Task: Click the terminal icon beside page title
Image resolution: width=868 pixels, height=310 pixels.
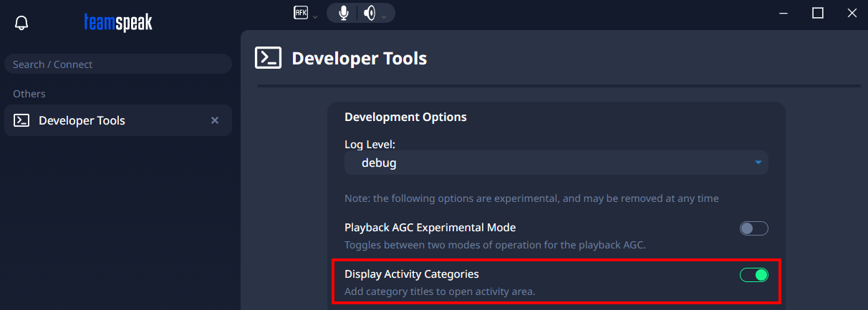Action: (x=268, y=58)
